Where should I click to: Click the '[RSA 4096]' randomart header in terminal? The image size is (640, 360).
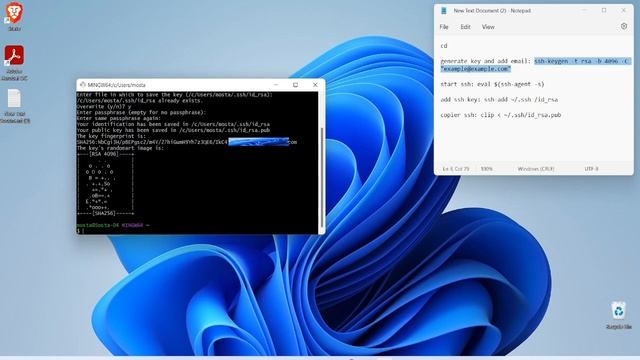click(x=105, y=154)
